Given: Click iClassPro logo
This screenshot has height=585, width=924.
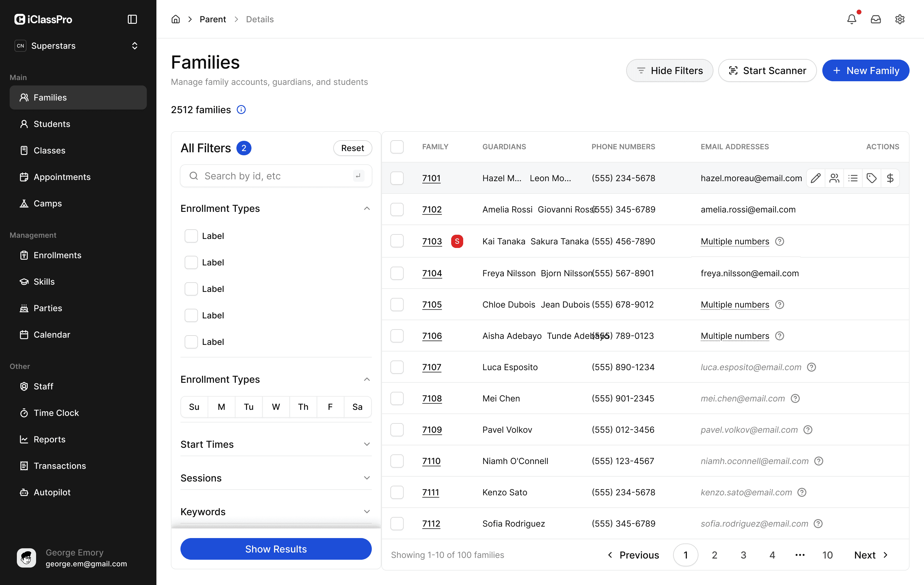Looking at the screenshot, I should (x=43, y=19).
